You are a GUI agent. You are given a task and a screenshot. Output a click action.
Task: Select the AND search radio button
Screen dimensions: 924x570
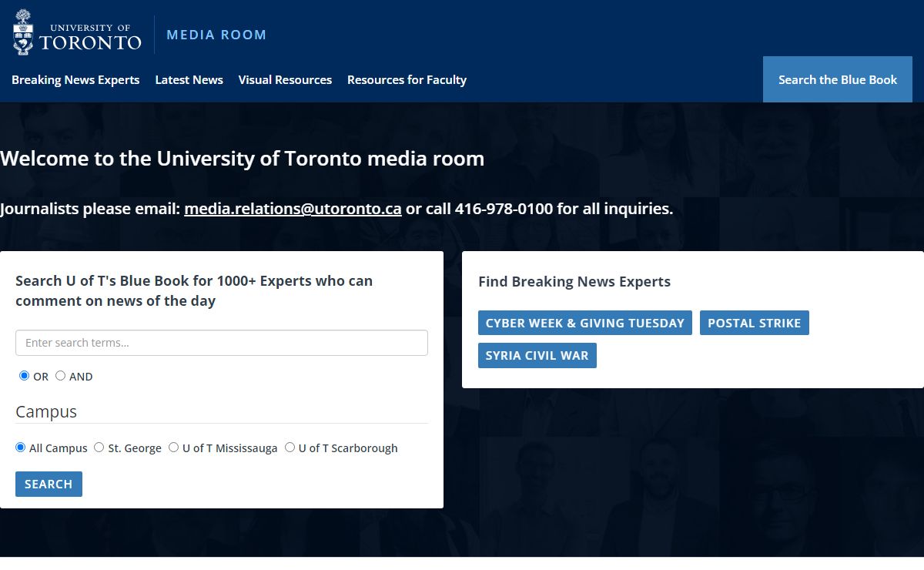(60, 376)
